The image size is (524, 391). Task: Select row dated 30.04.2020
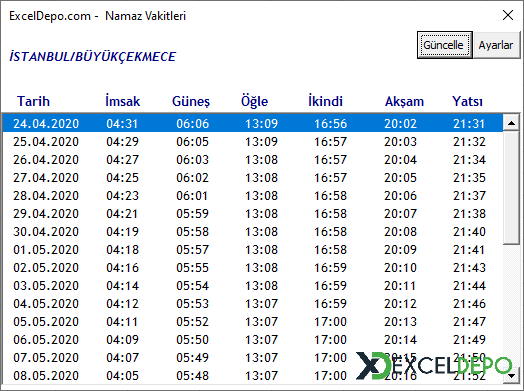click(x=253, y=232)
